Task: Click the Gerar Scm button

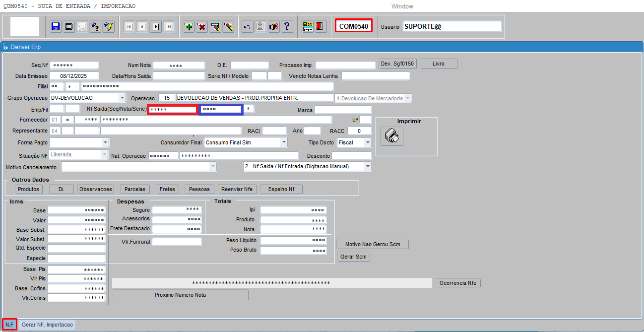Action: [x=354, y=257]
